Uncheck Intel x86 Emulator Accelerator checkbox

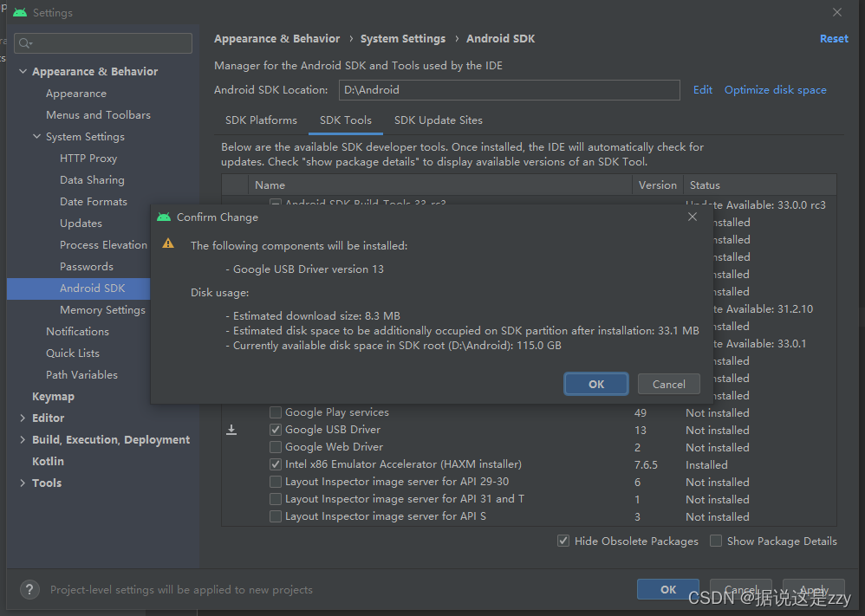click(x=276, y=464)
